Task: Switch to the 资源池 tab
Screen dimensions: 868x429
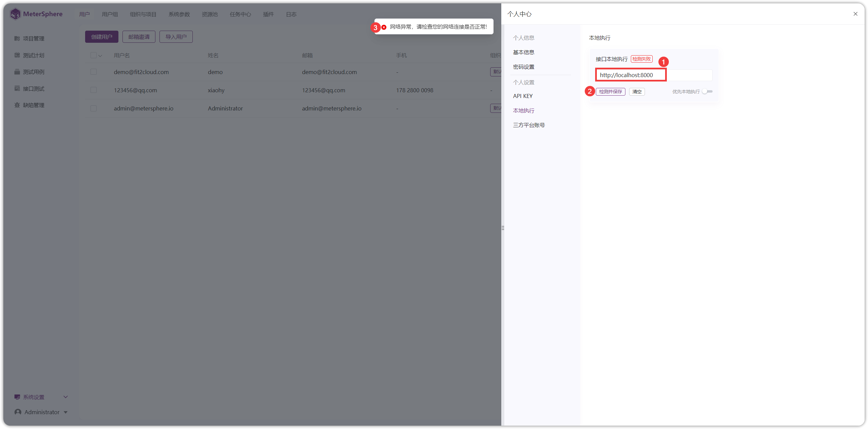Action: pos(210,14)
